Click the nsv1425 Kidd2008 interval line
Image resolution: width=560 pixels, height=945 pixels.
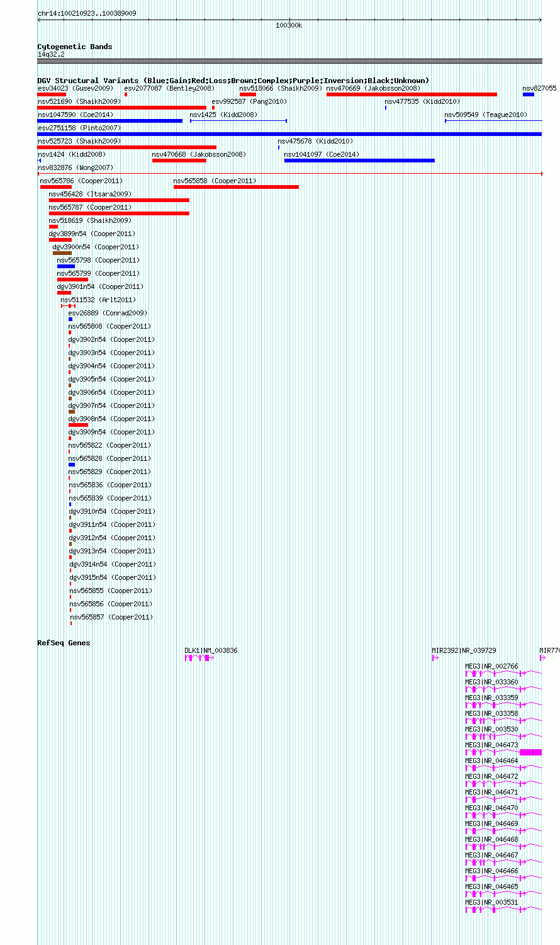click(x=238, y=121)
